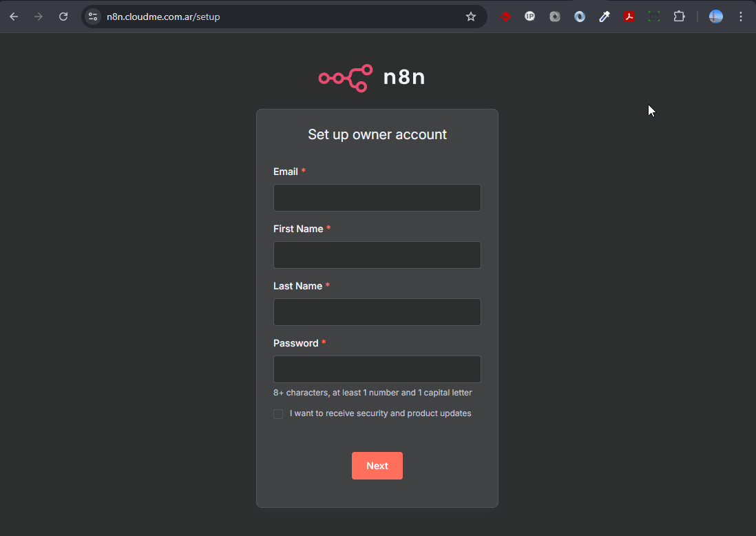Open the gray circular extension icon
Screen dimensions: 756x536
(x=555, y=17)
